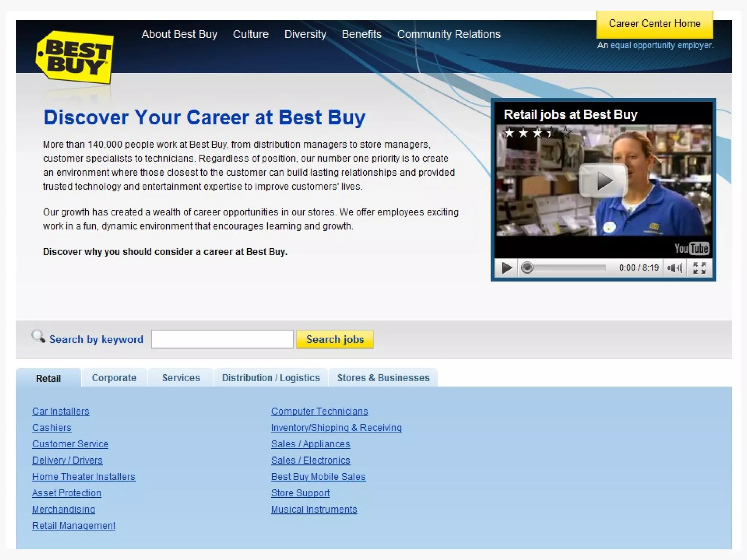The height and width of the screenshot is (560, 747).
Task: Follow the equal opportunity employer link
Action: (661, 46)
